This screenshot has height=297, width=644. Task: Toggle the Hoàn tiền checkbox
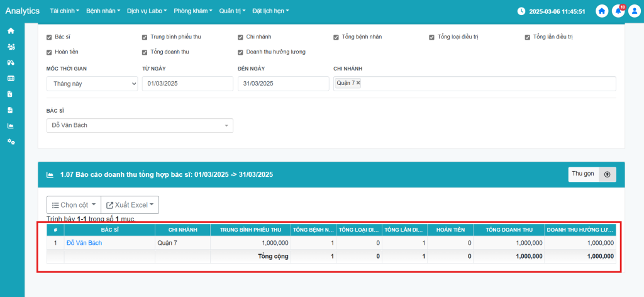(x=49, y=52)
